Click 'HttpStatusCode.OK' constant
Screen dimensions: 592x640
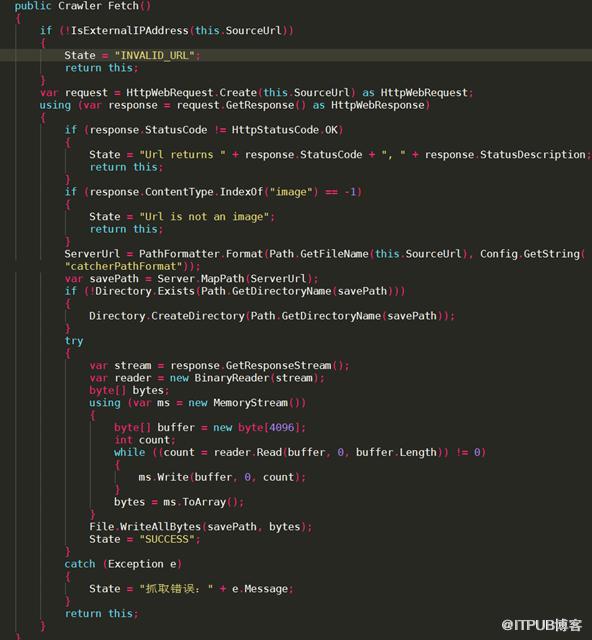point(285,130)
